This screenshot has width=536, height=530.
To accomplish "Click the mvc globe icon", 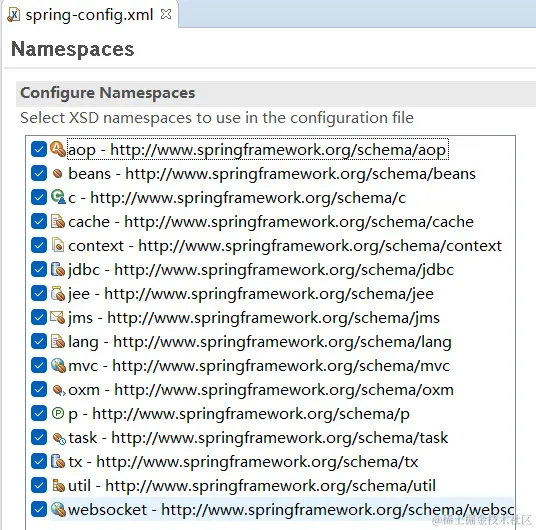I will (58, 366).
